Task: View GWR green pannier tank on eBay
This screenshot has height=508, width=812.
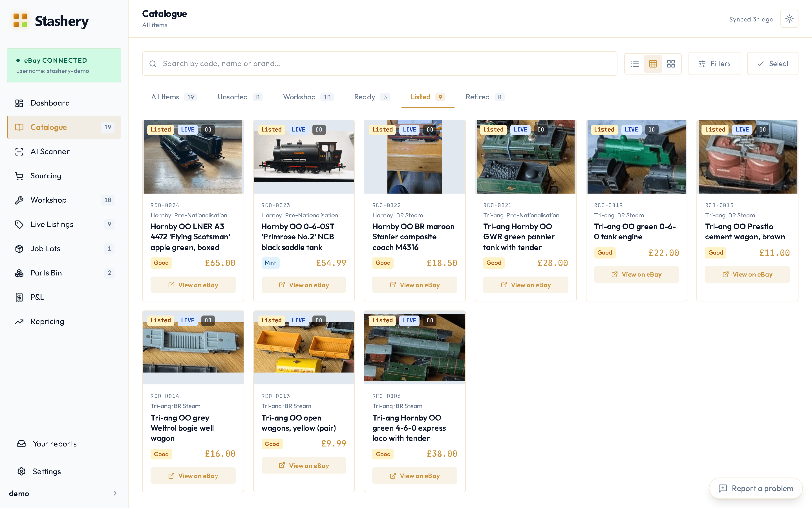Action: click(x=526, y=285)
